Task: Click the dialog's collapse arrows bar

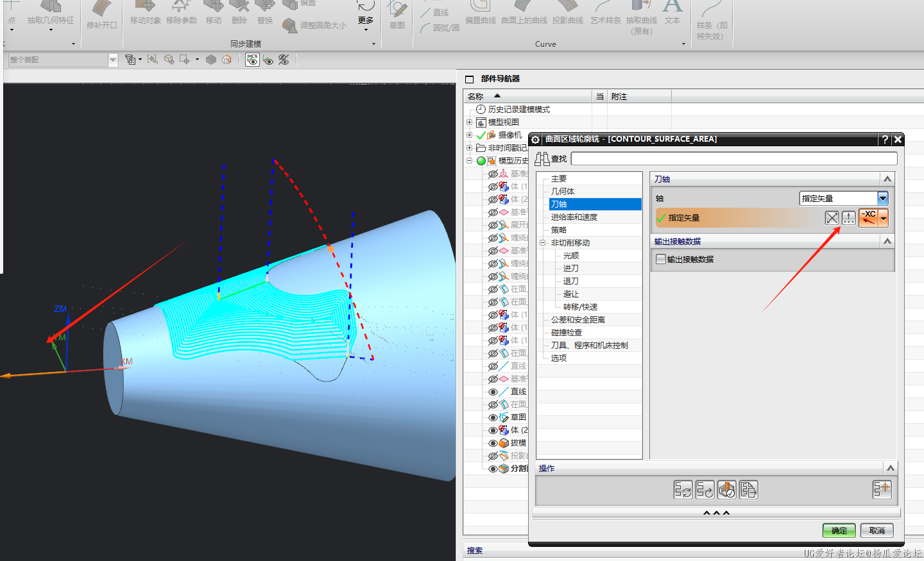Action: point(716,513)
